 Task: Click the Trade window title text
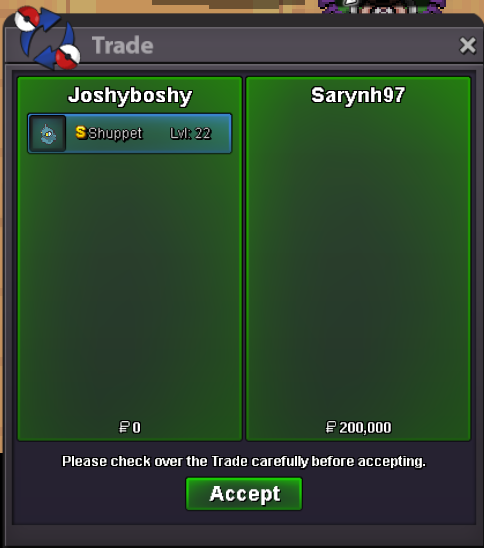coord(123,45)
